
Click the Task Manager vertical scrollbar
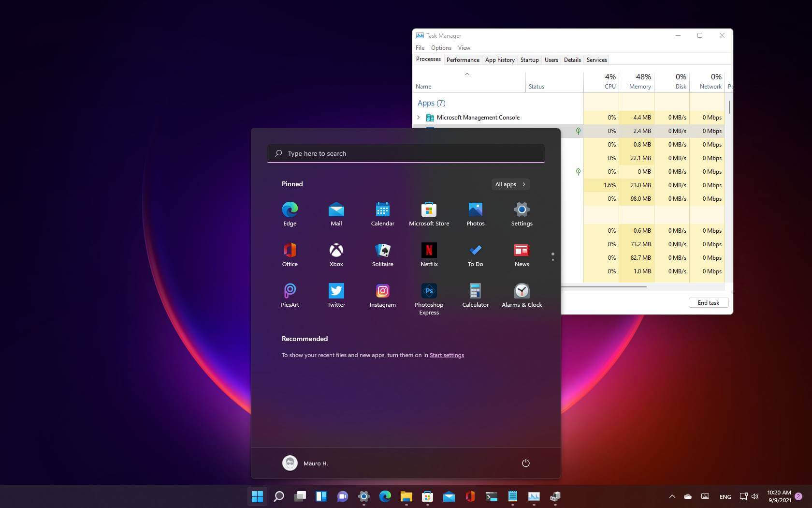click(729, 107)
